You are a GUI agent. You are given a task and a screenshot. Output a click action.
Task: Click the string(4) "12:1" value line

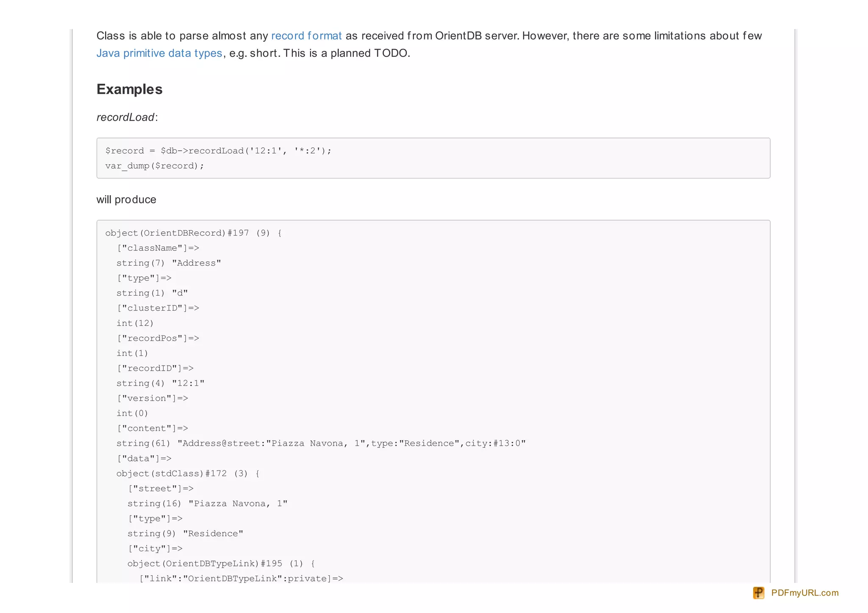click(x=160, y=383)
